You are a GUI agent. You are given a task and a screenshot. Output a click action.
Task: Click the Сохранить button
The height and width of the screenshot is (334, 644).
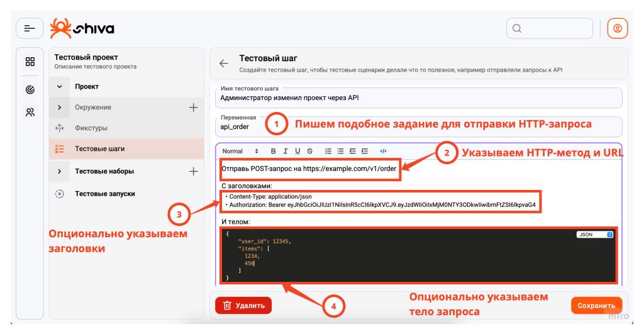596,305
